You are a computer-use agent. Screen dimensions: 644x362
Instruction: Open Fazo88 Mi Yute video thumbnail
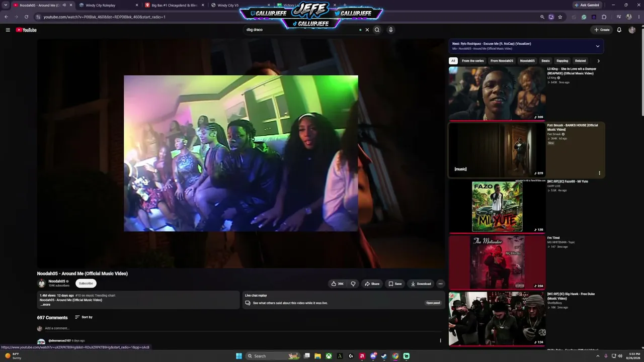497,206
